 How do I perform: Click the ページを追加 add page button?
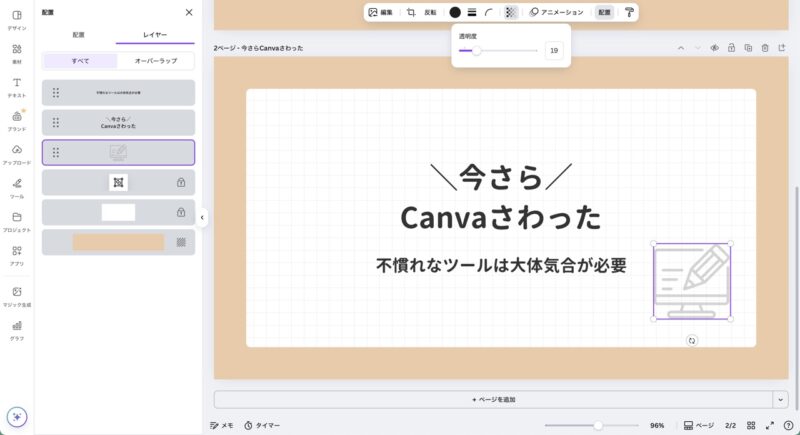493,399
